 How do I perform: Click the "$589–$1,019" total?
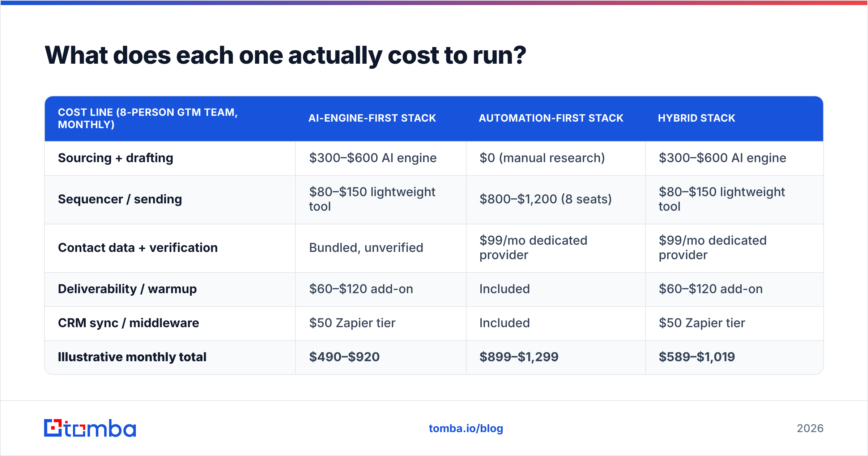(x=697, y=357)
